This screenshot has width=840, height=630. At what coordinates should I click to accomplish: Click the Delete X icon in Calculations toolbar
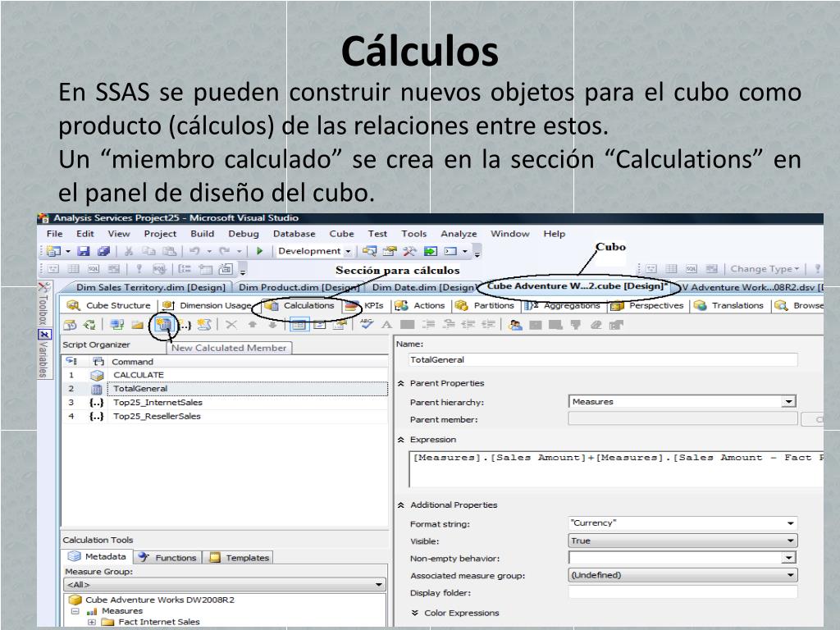click(x=231, y=325)
